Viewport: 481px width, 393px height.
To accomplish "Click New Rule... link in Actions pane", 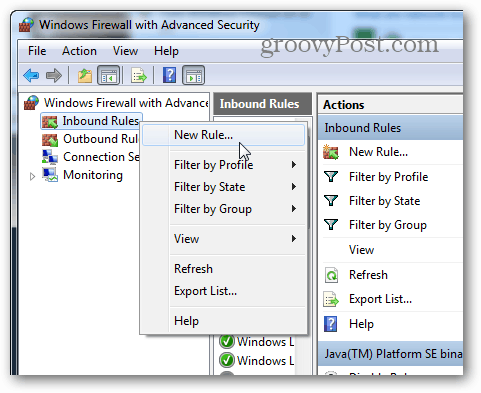I will pos(378,152).
